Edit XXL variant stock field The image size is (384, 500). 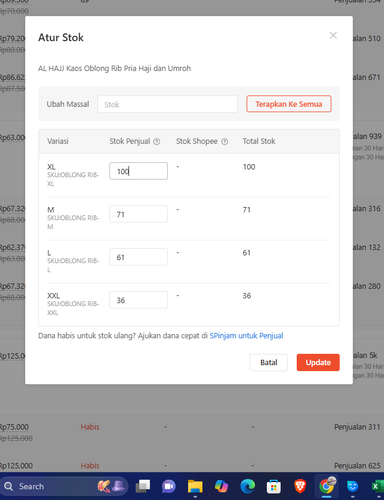pos(138,300)
